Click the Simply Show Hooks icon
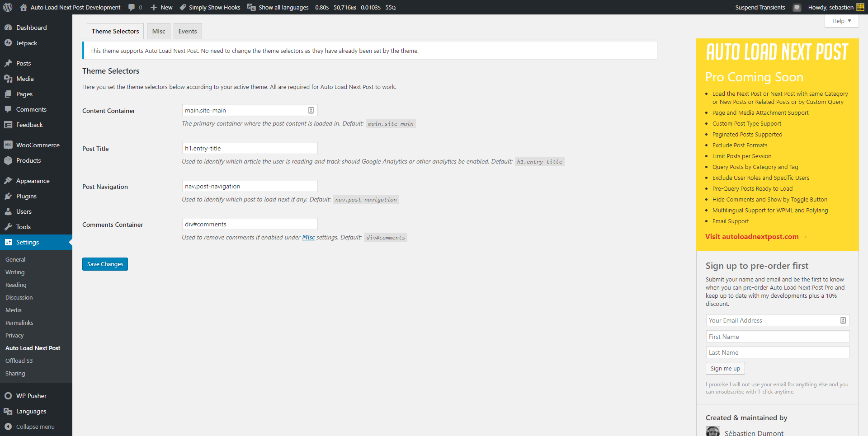Screen dimensions: 868x436 [183, 7]
